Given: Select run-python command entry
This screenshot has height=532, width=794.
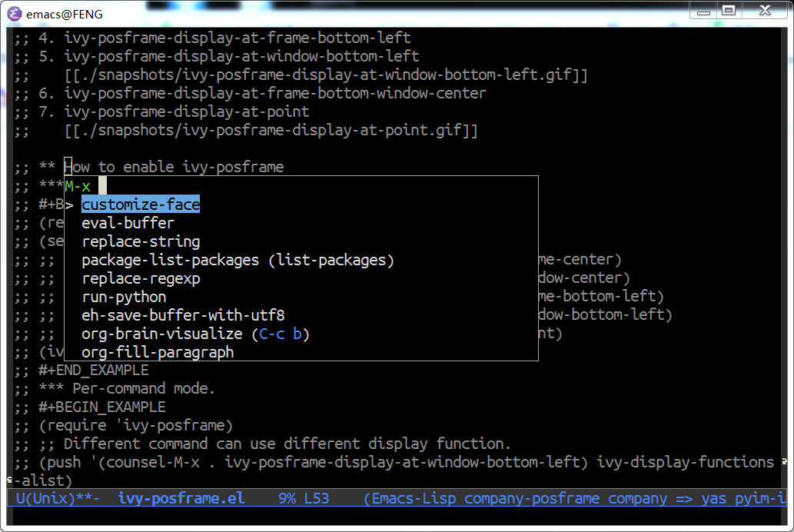Looking at the screenshot, I should [x=124, y=297].
